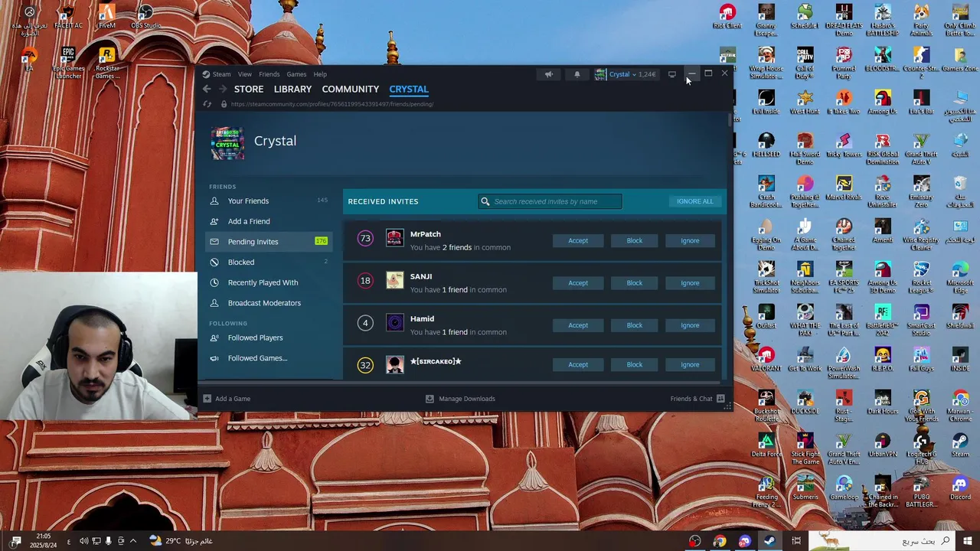Block MrPatch's invite
Image resolution: width=980 pixels, height=551 pixels.
pos(635,240)
